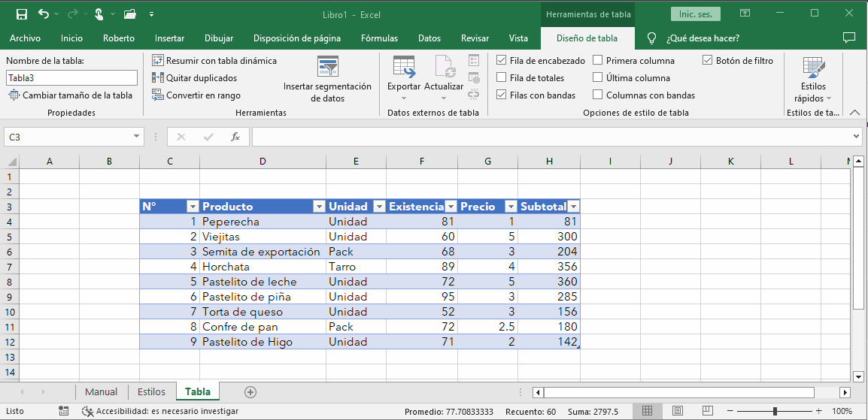Open the Estilos sheet tab
This screenshot has height=420, width=868.
pyautogui.click(x=152, y=391)
